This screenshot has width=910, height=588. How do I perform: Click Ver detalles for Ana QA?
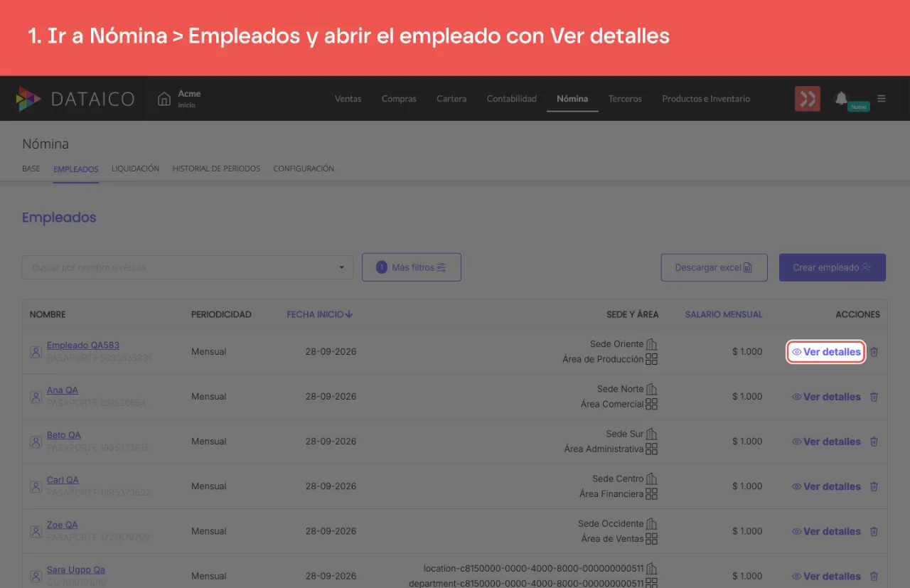coord(826,397)
